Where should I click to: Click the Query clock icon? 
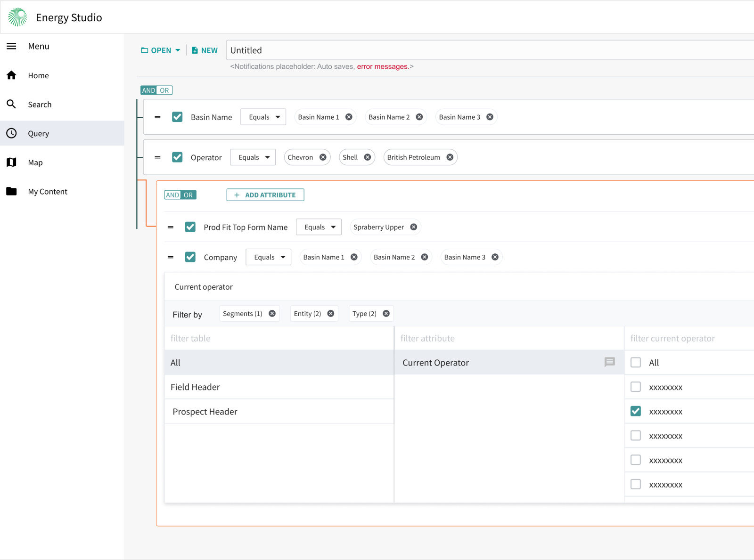(11, 133)
